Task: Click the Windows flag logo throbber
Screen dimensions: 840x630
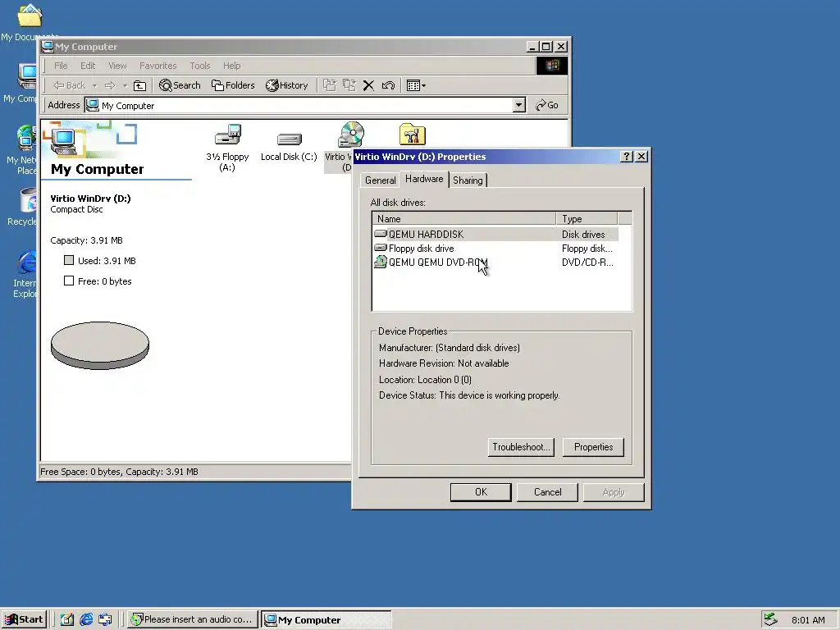Action: tap(552, 66)
